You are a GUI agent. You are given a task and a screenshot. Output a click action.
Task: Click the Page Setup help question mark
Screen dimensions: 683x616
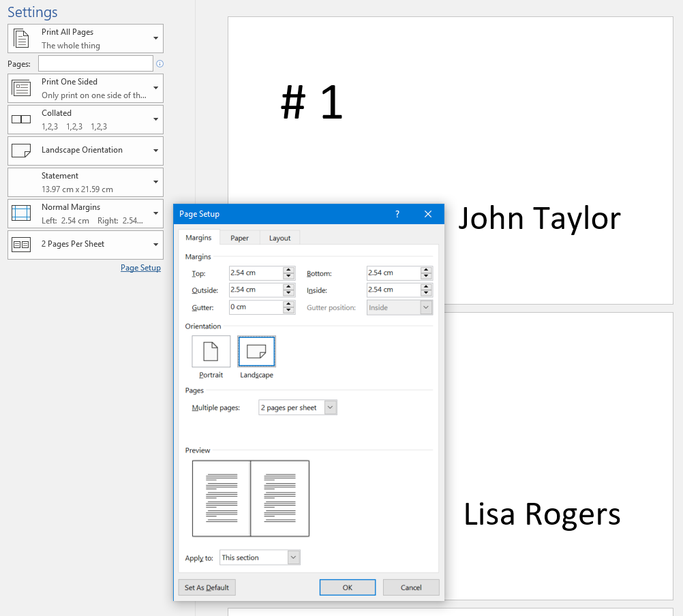pyautogui.click(x=397, y=214)
